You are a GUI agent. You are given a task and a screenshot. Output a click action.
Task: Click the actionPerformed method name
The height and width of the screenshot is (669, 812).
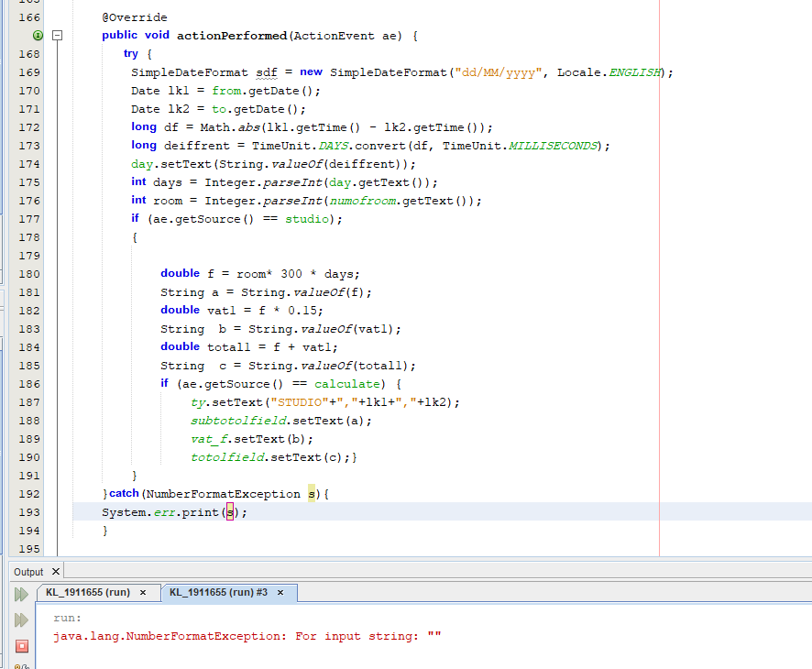pos(232,36)
